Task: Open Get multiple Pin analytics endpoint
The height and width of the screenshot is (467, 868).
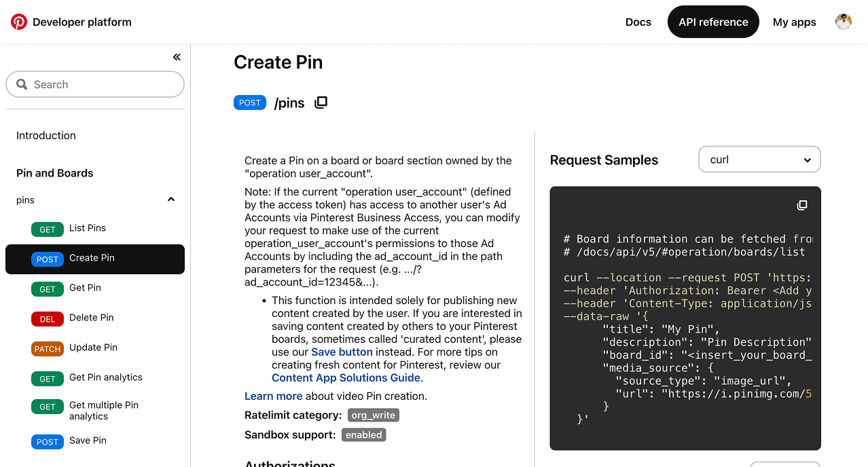Action: coord(104,411)
